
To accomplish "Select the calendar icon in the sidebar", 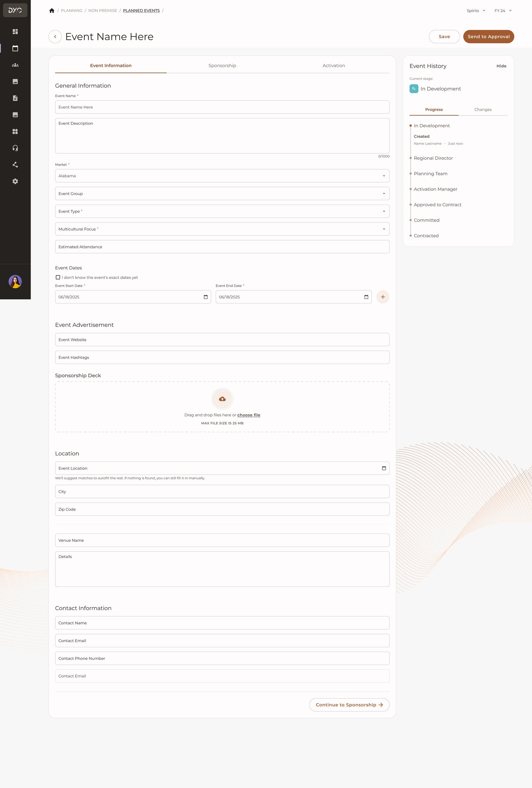I will tap(15, 48).
